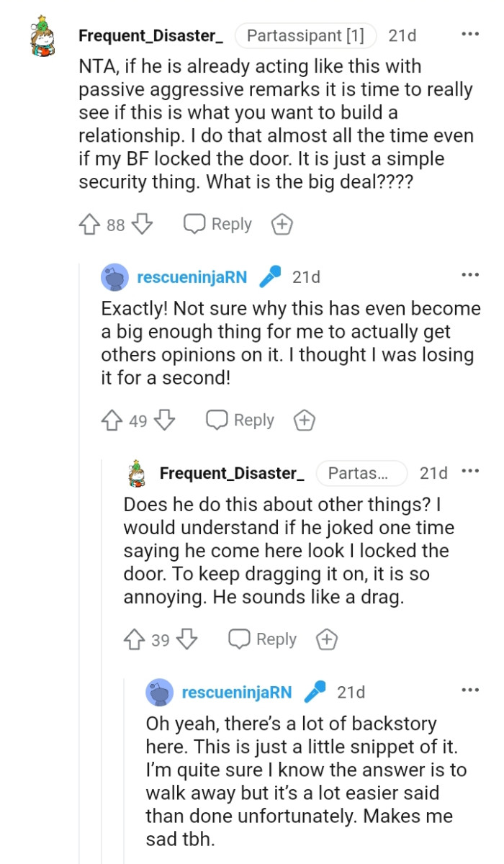Click rescueninjaRN's avatar on the bottom reply

(x=160, y=692)
